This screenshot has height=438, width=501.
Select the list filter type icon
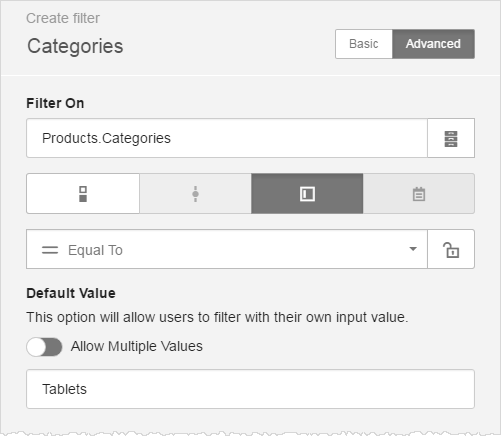pos(83,194)
